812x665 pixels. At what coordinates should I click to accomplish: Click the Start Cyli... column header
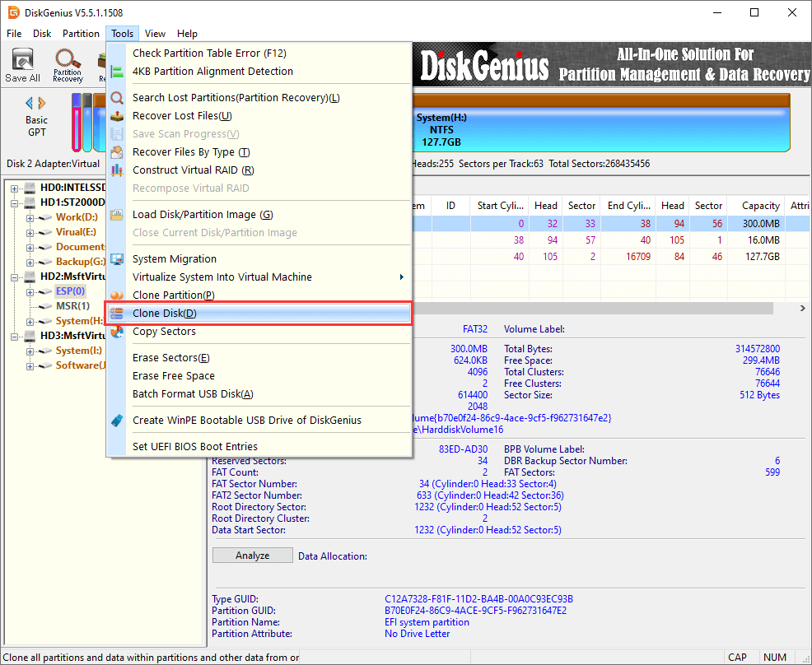[500, 206]
